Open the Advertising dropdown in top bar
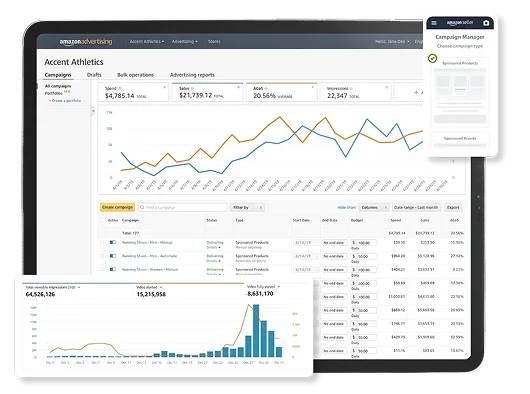Viewport: 530px width, 394px height. coord(185,42)
